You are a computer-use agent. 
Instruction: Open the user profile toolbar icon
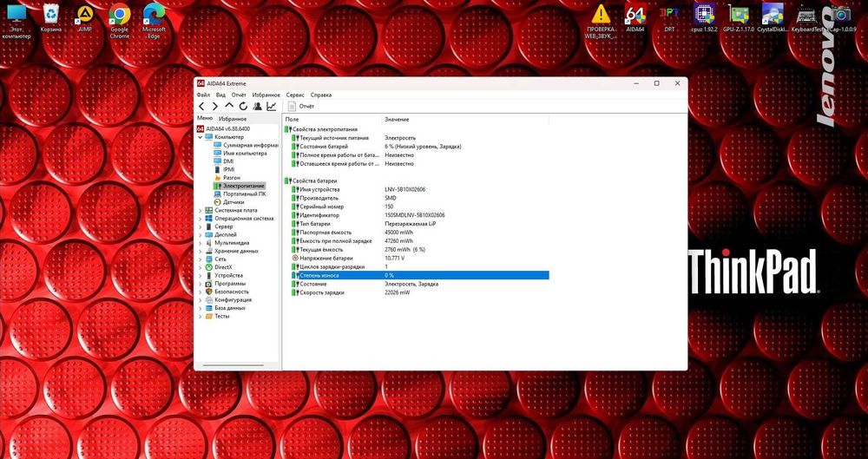click(x=258, y=107)
